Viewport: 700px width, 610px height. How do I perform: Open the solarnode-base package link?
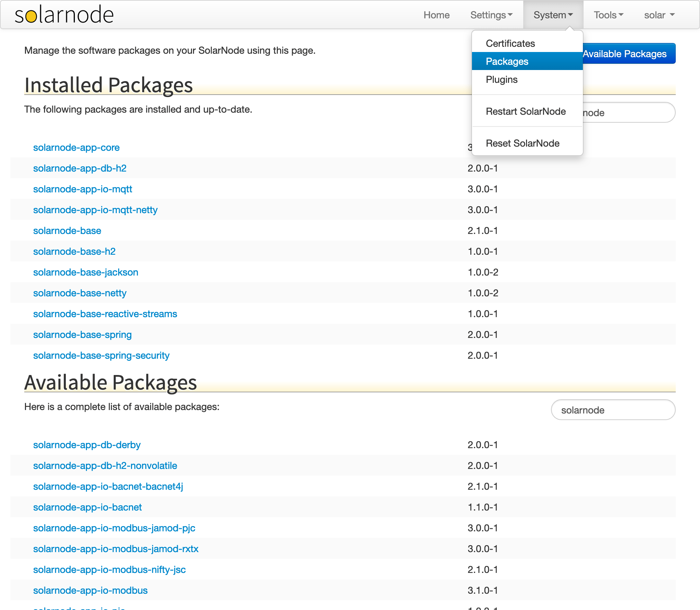pyautogui.click(x=67, y=231)
